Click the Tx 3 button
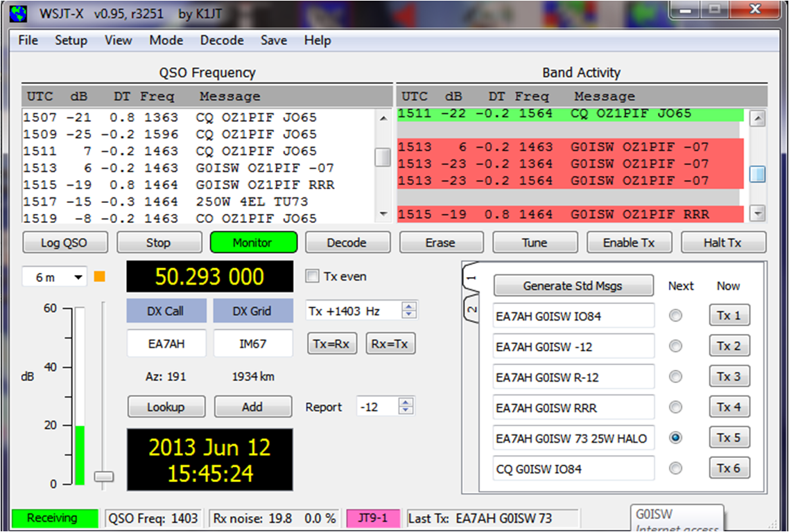 point(729,377)
